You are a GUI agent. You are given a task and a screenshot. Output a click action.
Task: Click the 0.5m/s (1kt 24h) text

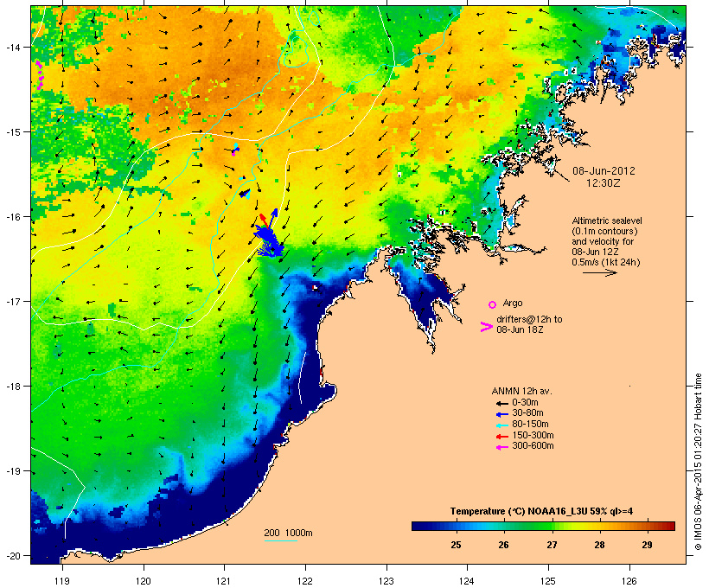tap(606, 262)
